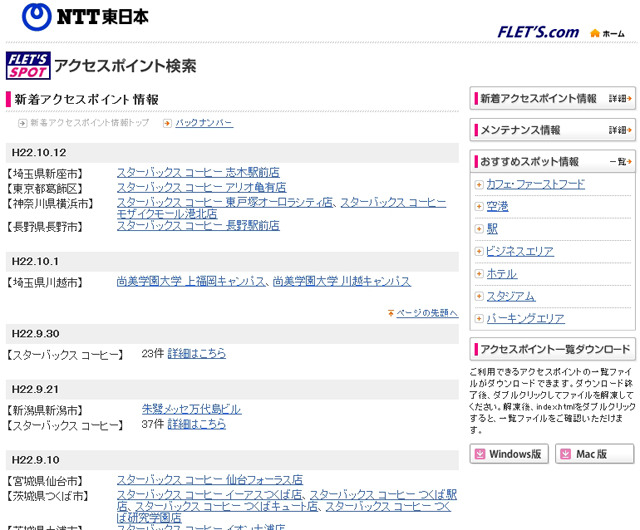The height and width of the screenshot is (530, 640).
Task: Click 【新潟県新潟市】 location label
Action: [x=45, y=410]
